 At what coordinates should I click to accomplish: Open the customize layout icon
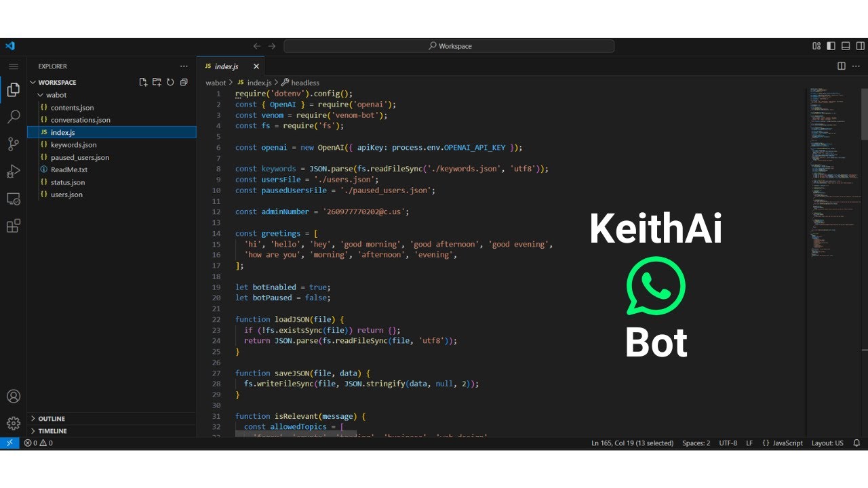(816, 46)
